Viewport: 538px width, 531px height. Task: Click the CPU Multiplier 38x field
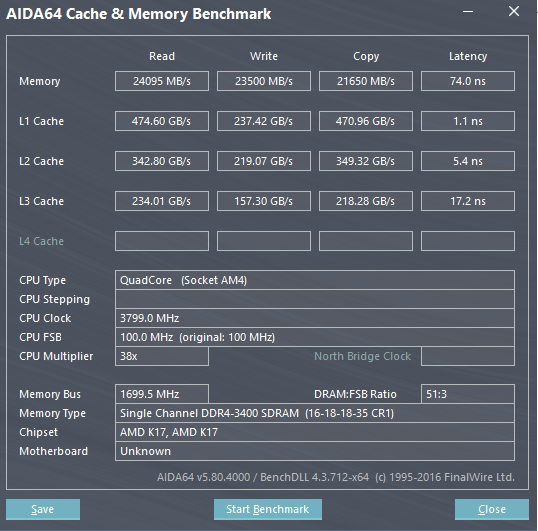[162, 356]
